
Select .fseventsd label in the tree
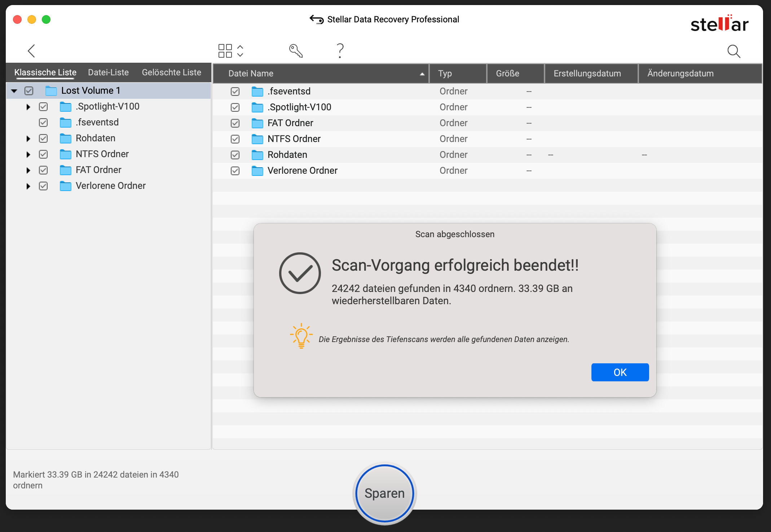pos(97,123)
